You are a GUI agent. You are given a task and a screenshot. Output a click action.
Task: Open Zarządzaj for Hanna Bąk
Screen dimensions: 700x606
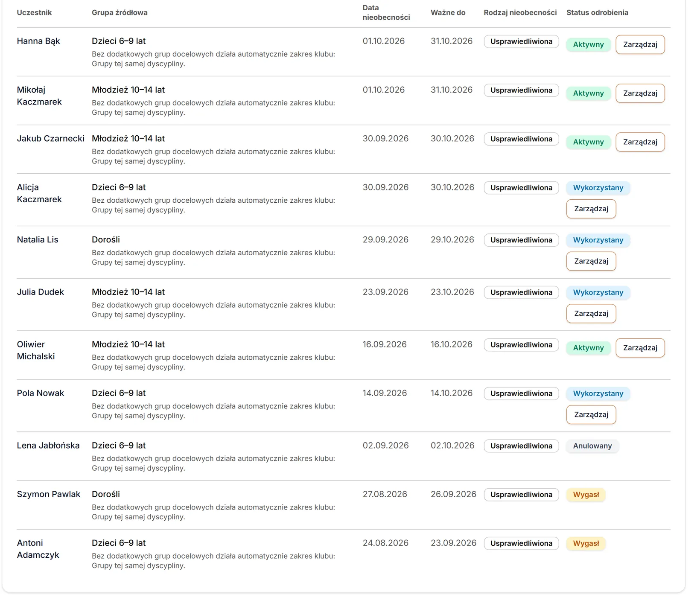(640, 44)
